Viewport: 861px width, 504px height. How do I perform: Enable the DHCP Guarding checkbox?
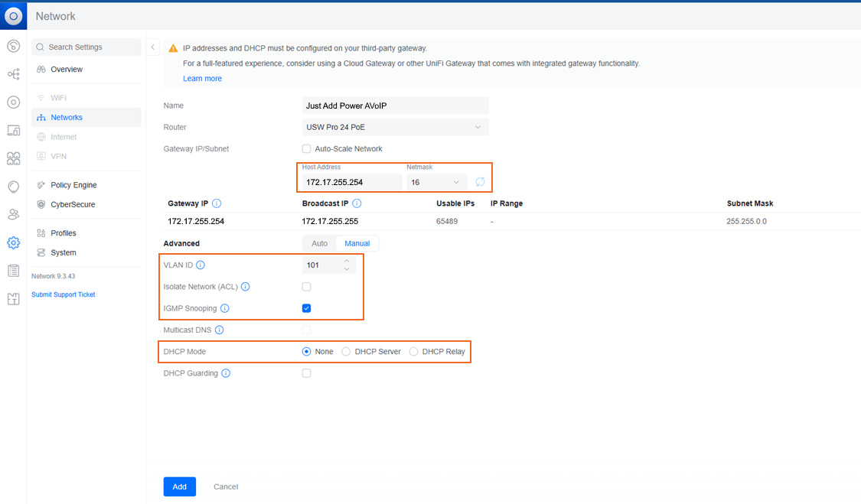(306, 373)
